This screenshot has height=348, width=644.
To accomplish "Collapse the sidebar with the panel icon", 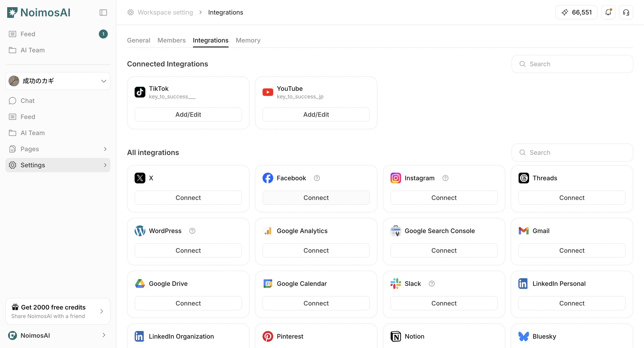I will (103, 12).
